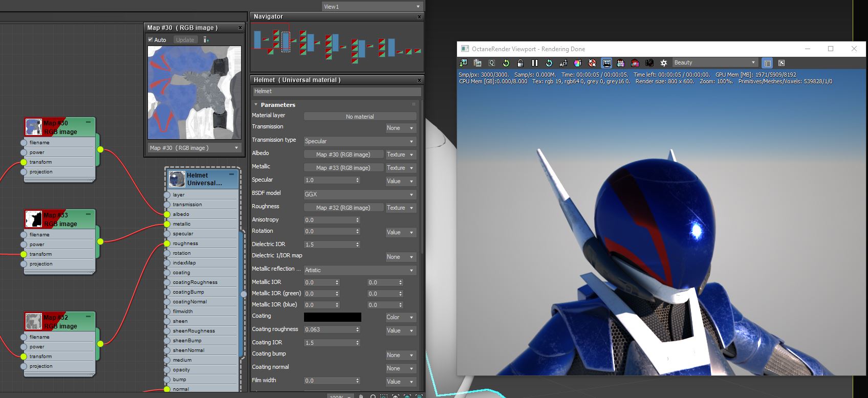Image resolution: width=868 pixels, height=398 pixels.
Task: Click the Roughness Map #32 (RGB image) button
Action: [x=343, y=208]
